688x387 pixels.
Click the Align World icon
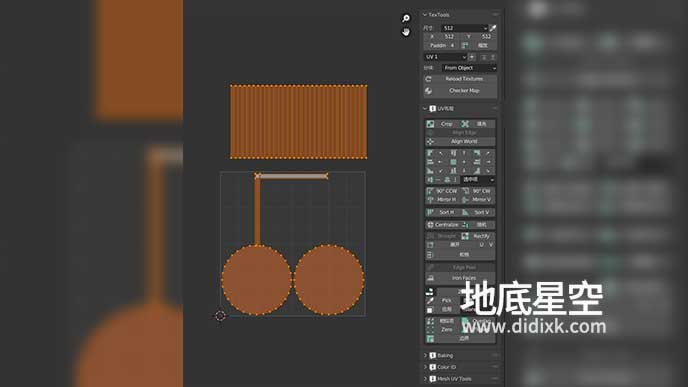tap(430, 141)
